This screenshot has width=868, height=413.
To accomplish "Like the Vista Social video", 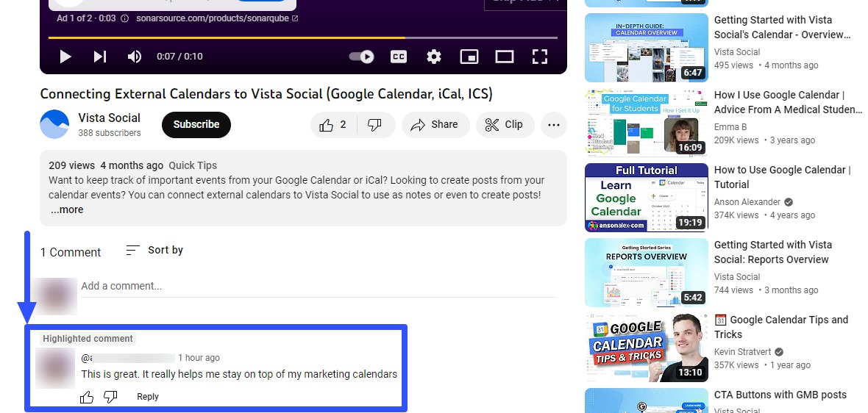I will [333, 125].
